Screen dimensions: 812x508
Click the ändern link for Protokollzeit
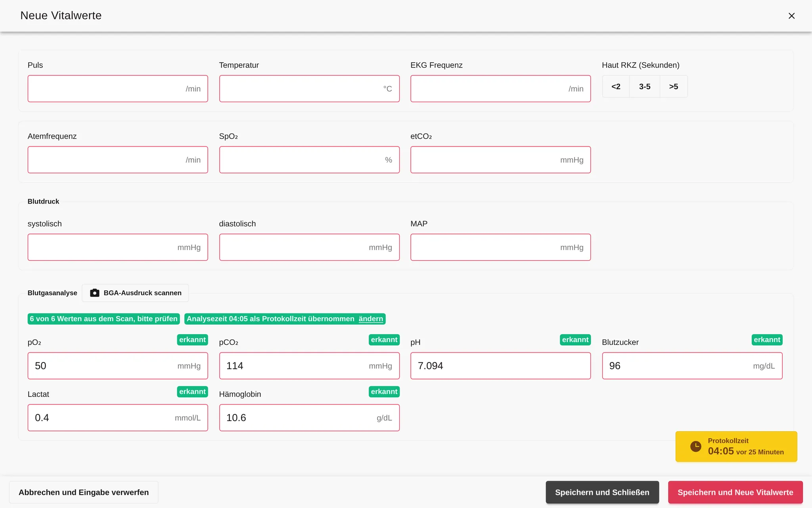(371, 319)
